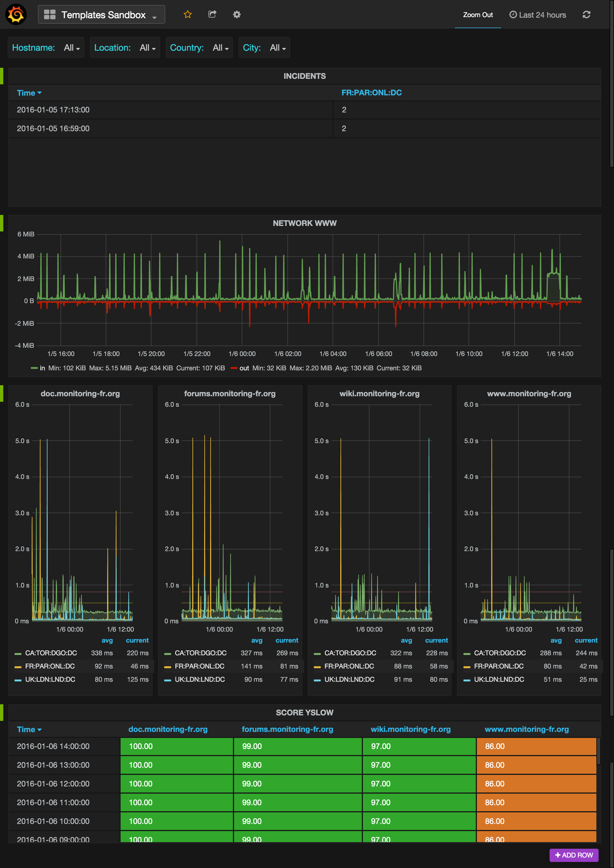The height and width of the screenshot is (868, 614).
Task: Toggle UK:LDN:LND:DC series in doc panel
Action: [50, 680]
